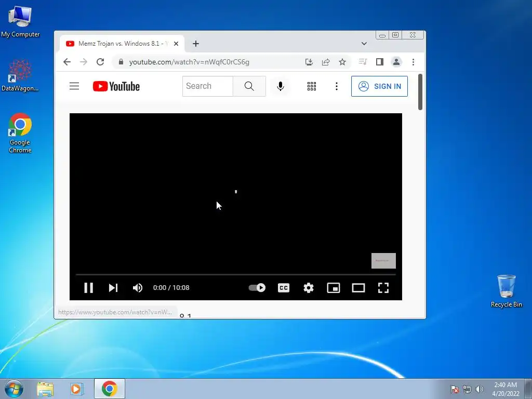Enter full screen video mode
Screen dimensions: 532x399
pos(383,288)
